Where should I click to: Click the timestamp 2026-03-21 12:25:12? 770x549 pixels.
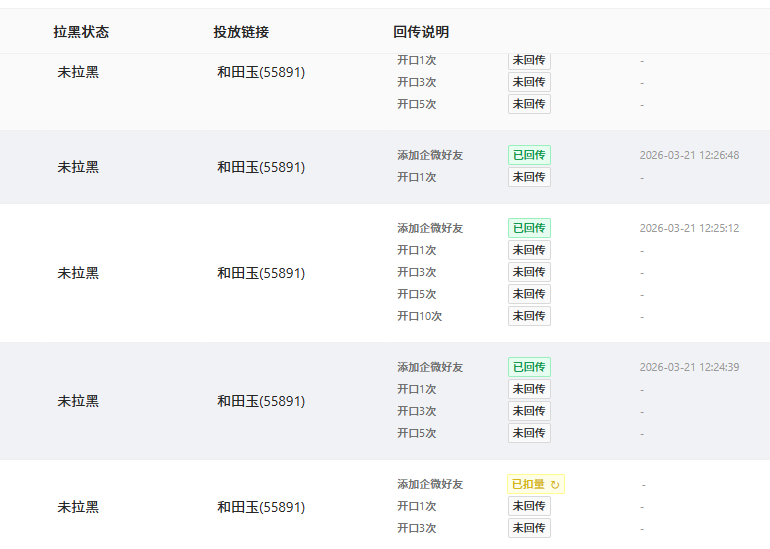click(689, 228)
